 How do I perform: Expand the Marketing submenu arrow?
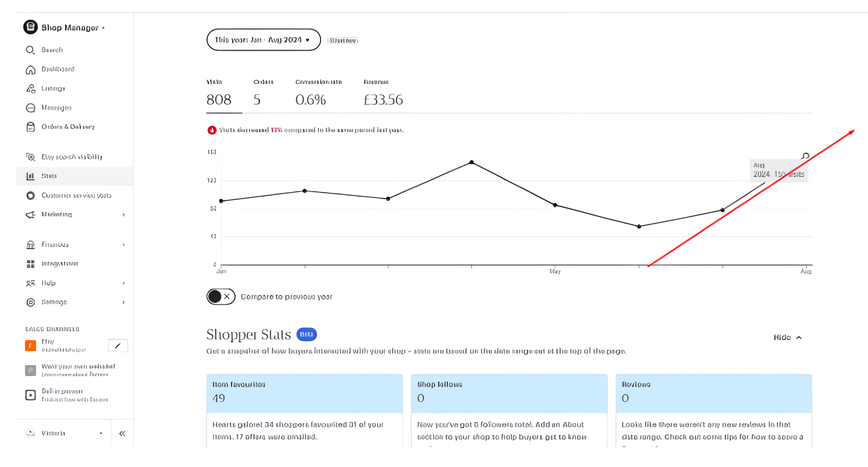coord(123,215)
